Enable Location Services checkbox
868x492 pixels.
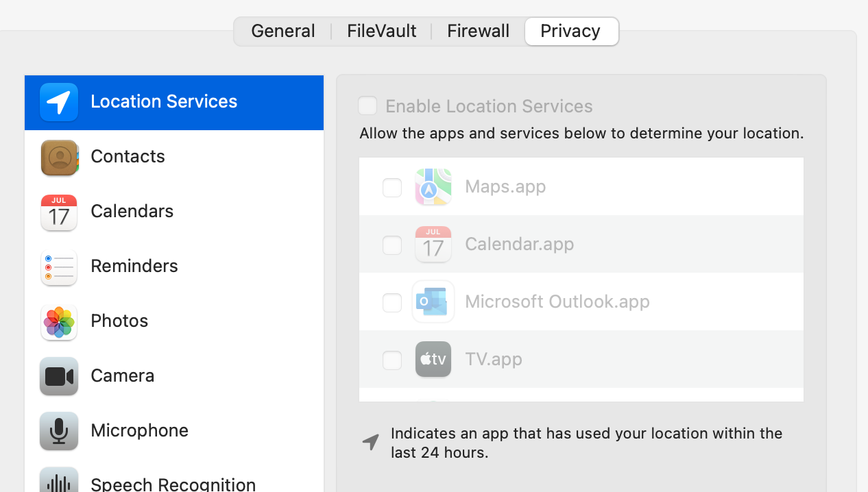(367, 106)
